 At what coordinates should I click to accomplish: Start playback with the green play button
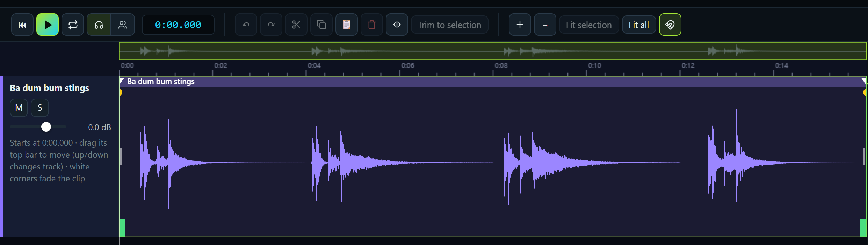48,24
